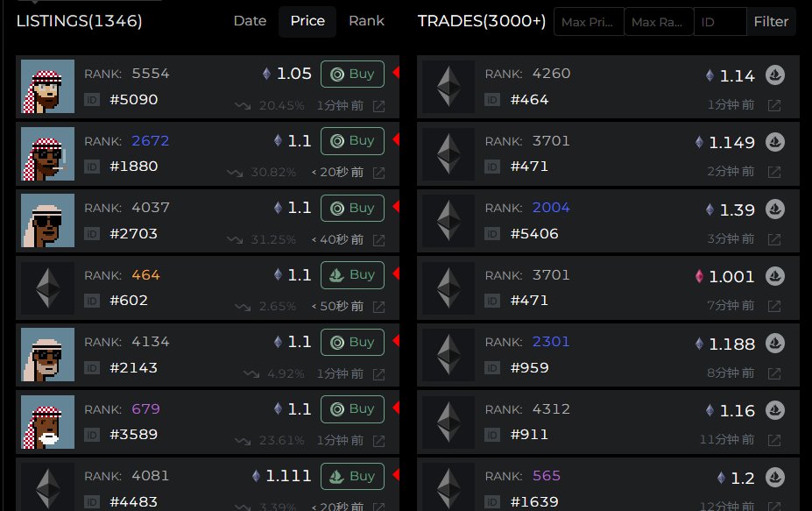This screenshot has height=511, width=812.
Task: Select ID text #602
Action: click(x=129, y=301)
